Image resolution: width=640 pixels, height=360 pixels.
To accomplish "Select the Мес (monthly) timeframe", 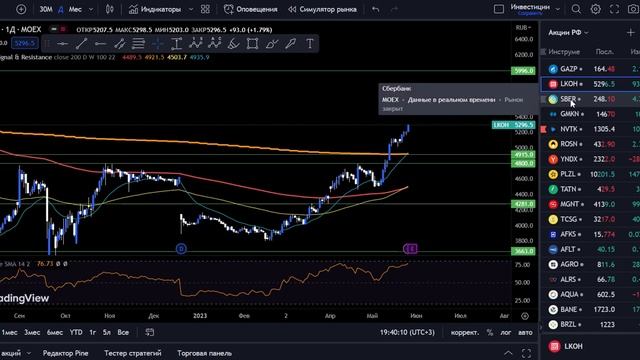I will coord(75,9).
